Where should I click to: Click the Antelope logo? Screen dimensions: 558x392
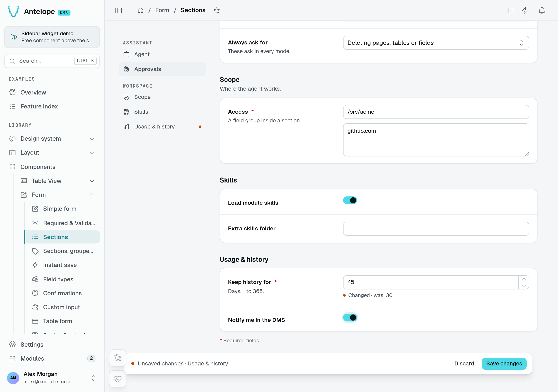click(14, 11)
